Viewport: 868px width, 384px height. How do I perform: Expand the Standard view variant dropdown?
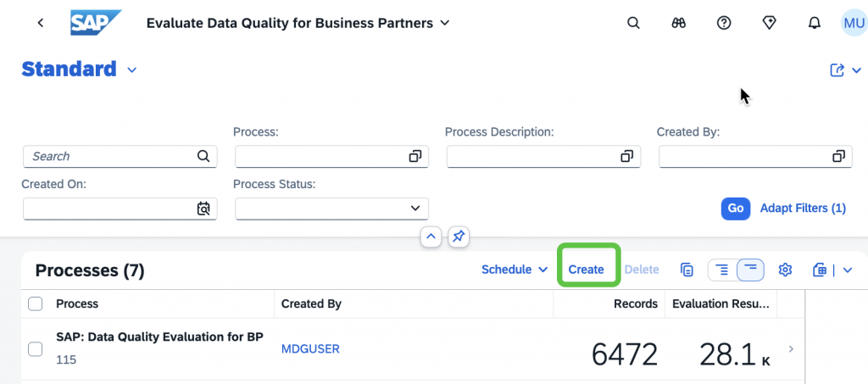(x=131, y=70)
